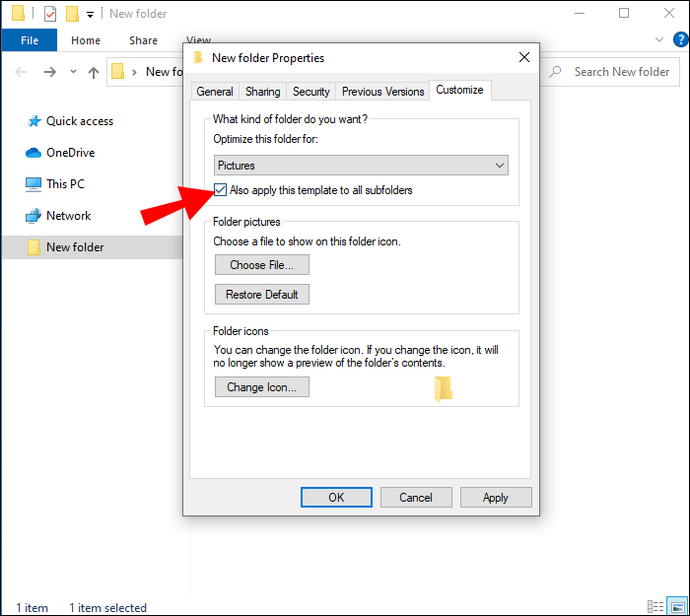Click the Search New folder field
The image size is (690, 616).
tap(612, 72)
